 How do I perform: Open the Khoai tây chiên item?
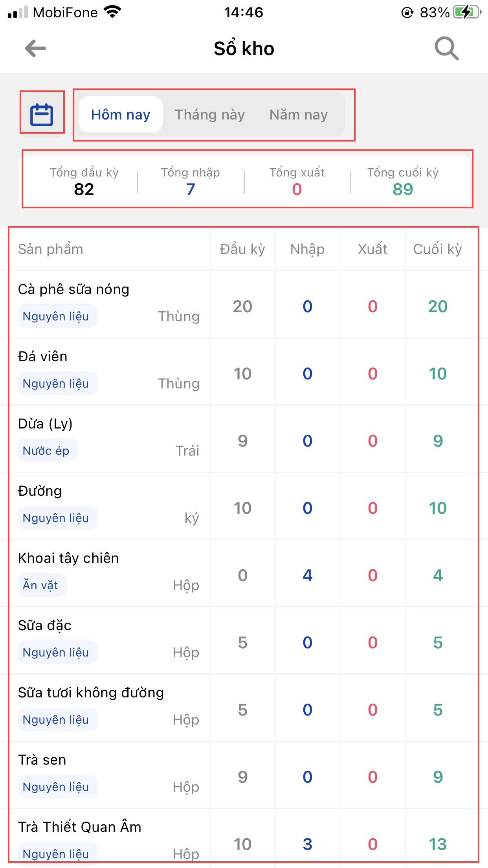(68, 558)
